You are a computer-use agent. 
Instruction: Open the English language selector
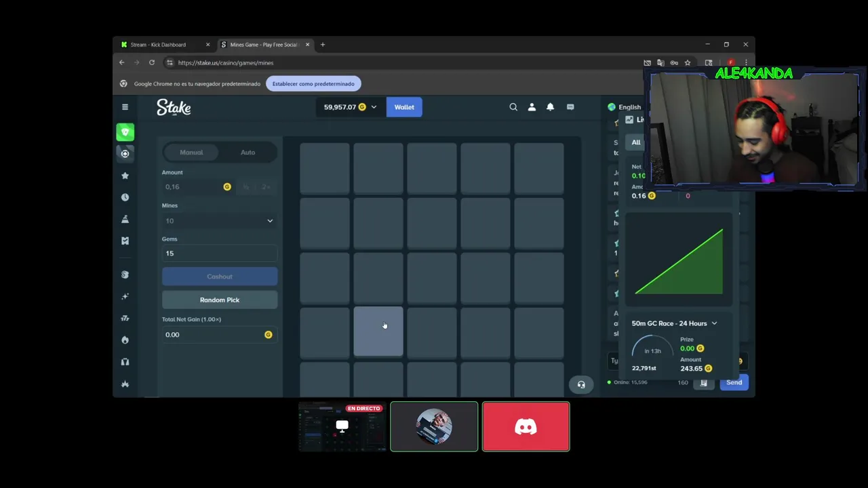tap(625, 107)
